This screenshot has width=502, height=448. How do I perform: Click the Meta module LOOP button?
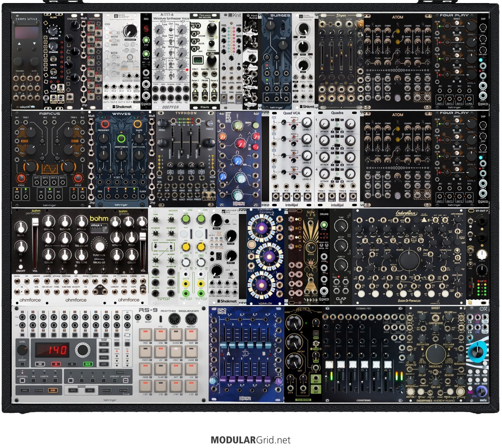pyautogui.click(x=469, y=380)
